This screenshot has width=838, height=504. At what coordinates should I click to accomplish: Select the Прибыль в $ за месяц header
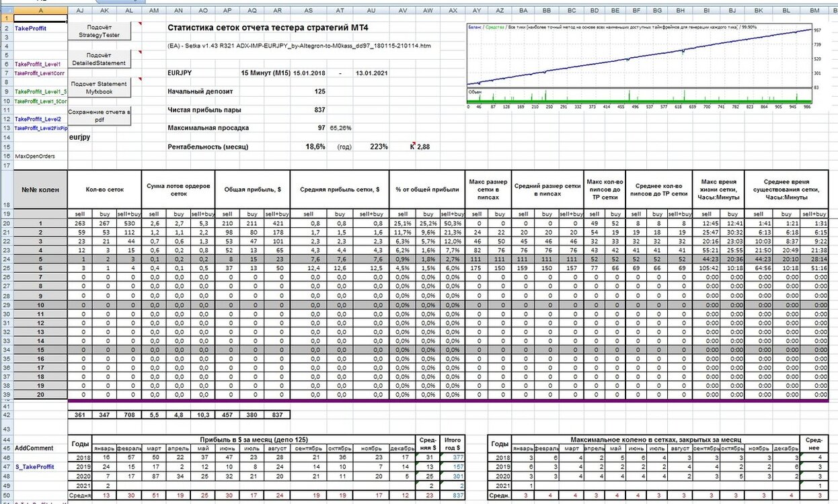255,439
